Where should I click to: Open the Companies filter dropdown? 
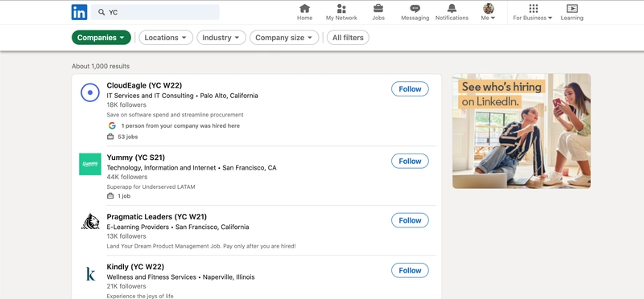[101, 37]
